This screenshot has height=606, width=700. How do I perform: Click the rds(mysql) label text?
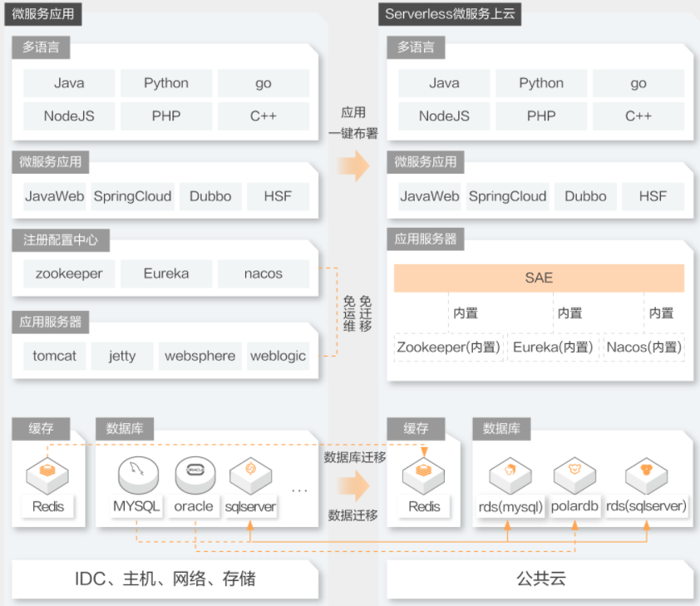[510, 507]
